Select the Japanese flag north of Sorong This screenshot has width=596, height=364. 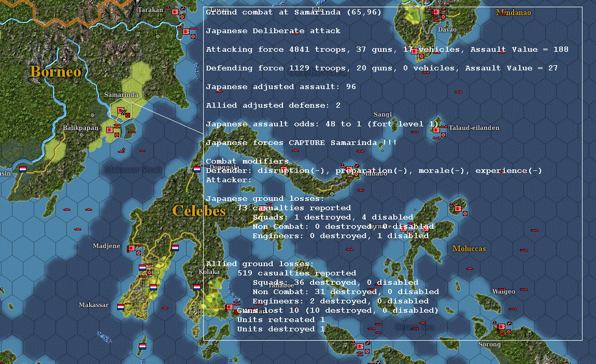pyautogui.click(x=501, y=326)
